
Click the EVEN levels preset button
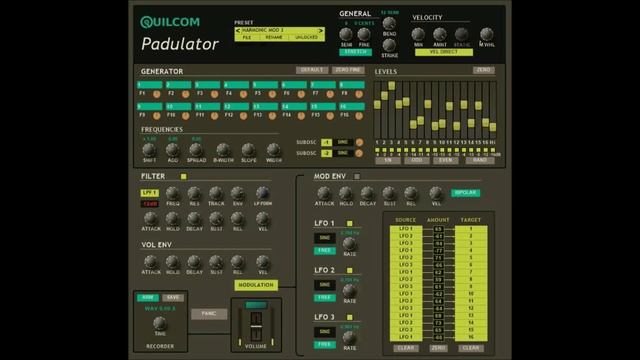446,160
